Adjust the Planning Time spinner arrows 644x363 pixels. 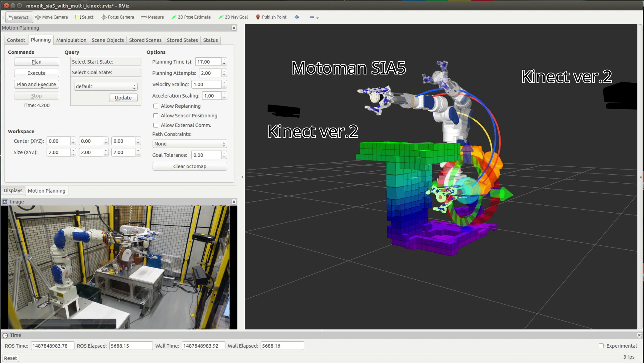pyautogui.click(x=224, y=62)
